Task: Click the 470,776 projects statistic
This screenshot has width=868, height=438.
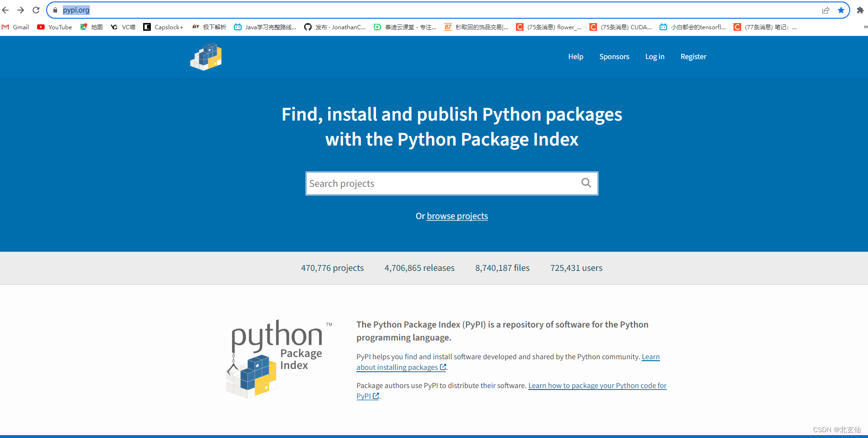Action: (x=332, y=268)
